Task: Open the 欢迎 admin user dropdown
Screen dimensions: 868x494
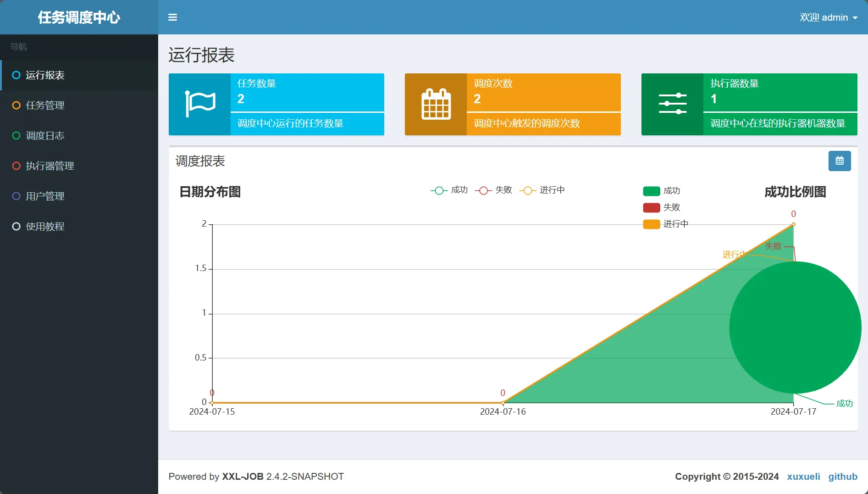Action: (x=829, y=17)
